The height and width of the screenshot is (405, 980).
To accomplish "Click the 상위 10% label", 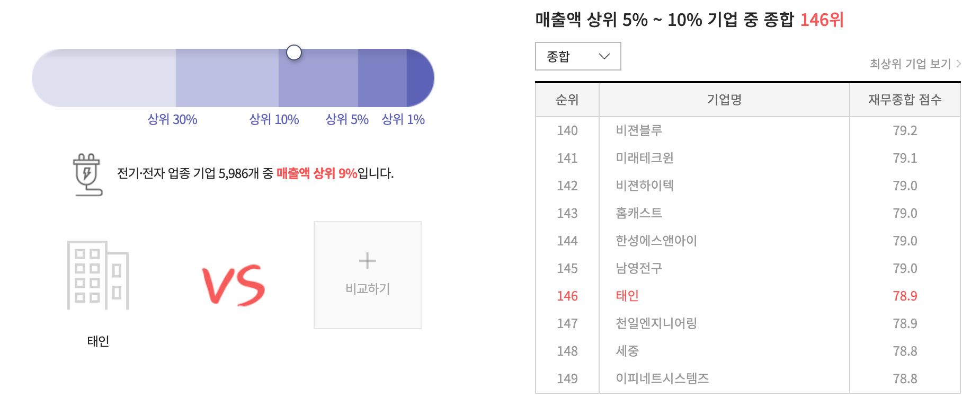I will [274, 119].
